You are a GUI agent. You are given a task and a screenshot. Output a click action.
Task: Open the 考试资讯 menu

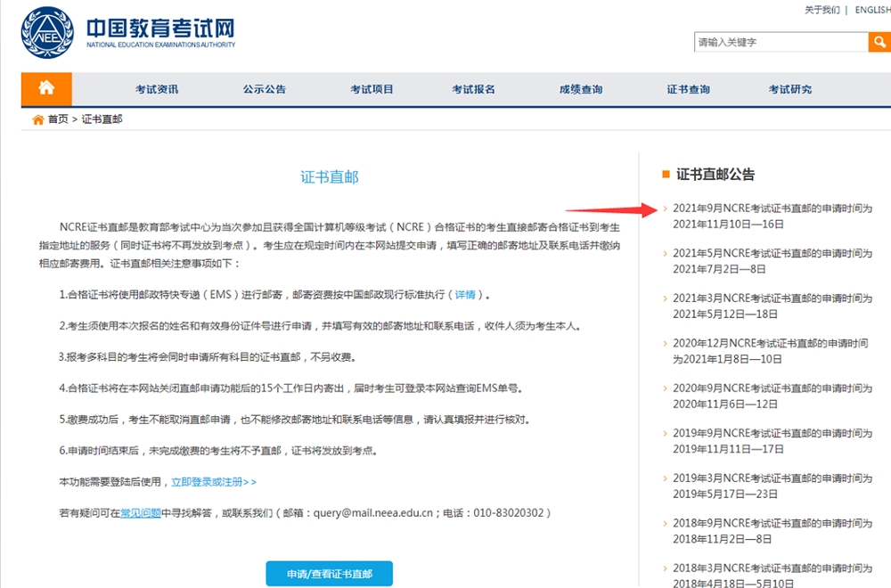(157, 89)
